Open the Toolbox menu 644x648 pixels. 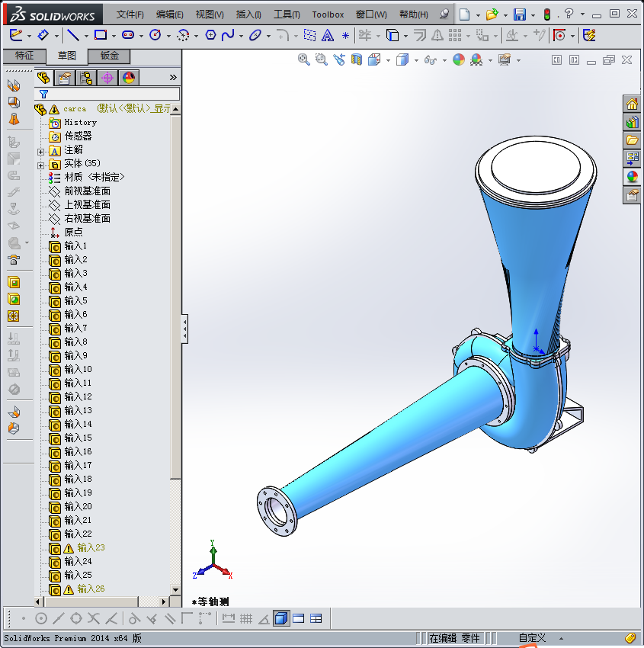coord(328,14)
